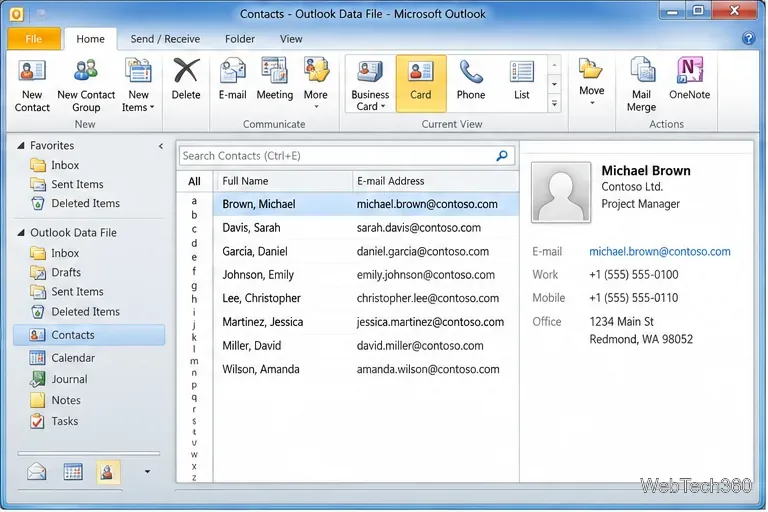Image resolution: width=768 pixels, height=512 pixels.
Task: Click the search magnifier icon
Action: pos(502,156)
